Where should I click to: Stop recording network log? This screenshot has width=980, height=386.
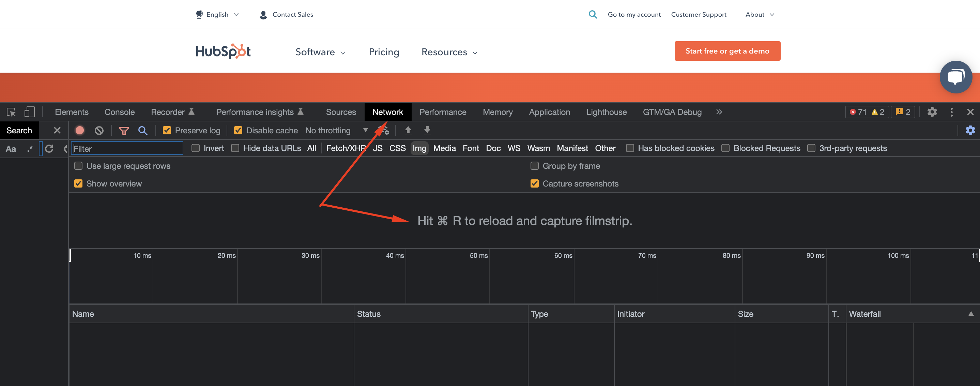pyautogui.click(x=79, y=131)
